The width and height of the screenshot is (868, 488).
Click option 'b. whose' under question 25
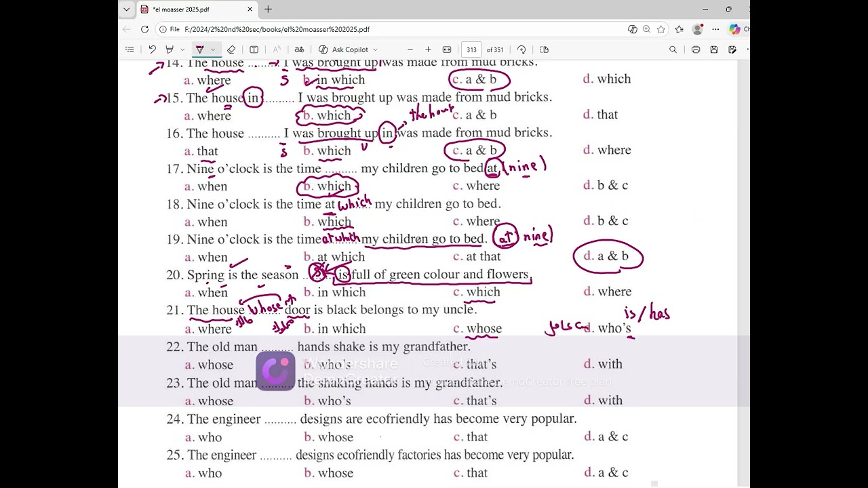(329, 473)
